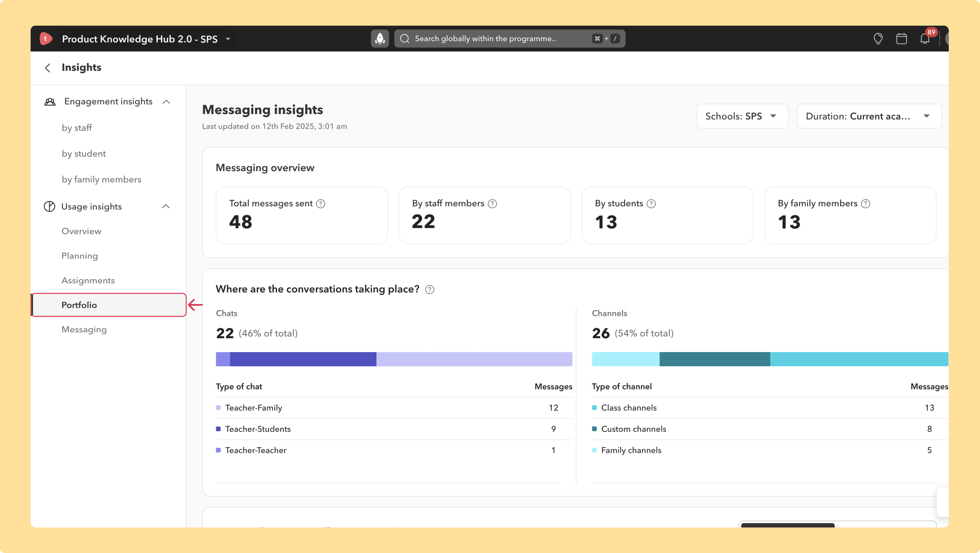Viewport: 980px width, 553px height.
Task: Click the Toddle logo icon
Action: click(x=46, y=38)
